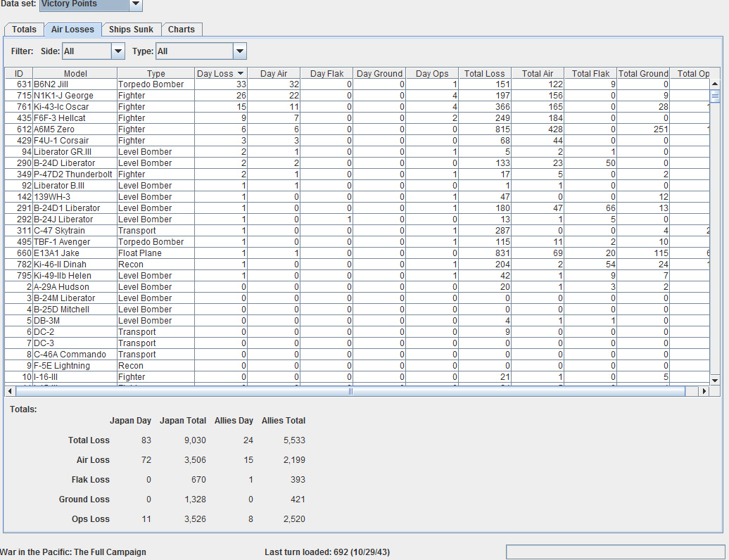The width and height of the screenshot is (729, 560).
Task: Go to the Charts tab
Action: pos(182,30)
